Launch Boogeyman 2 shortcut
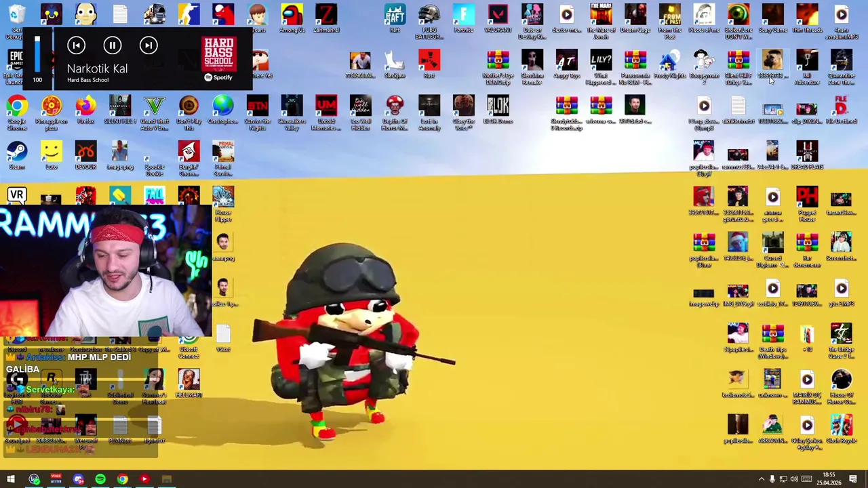This screenshot has width=868, height=488. [704, 67]
